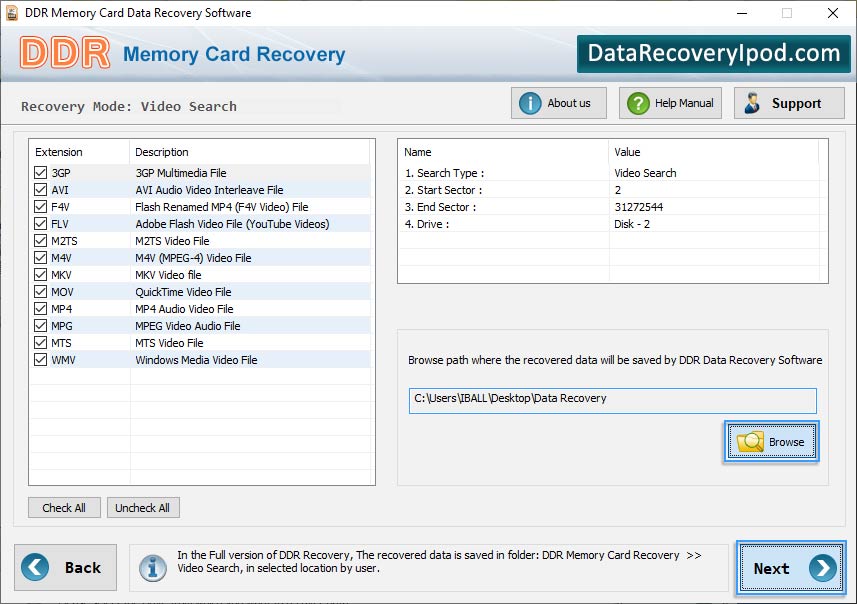The image size is (857, 604).
Task: Click the 'Disk - 2' drive value
Action: point(632,224)
